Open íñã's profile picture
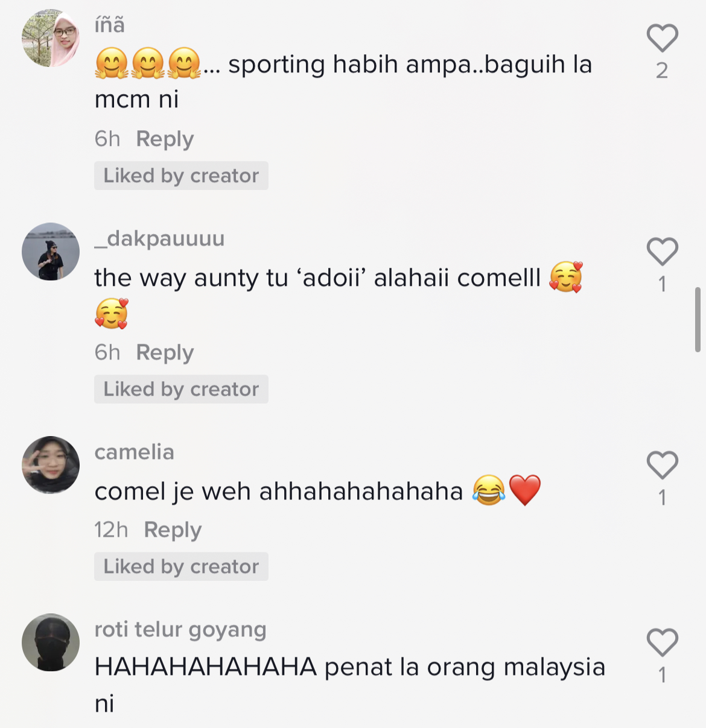Image resolution: width=706 pixels, height=728 pixels. [51, 38]
